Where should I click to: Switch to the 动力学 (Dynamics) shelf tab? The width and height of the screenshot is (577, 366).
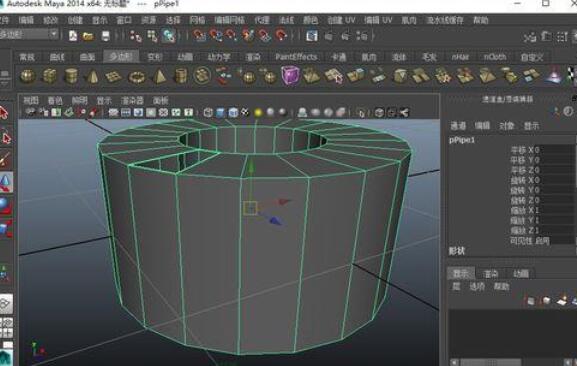click(219, 57)
